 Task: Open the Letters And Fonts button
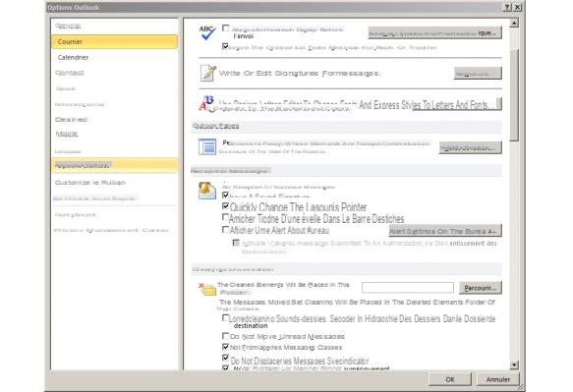point(457,104)
